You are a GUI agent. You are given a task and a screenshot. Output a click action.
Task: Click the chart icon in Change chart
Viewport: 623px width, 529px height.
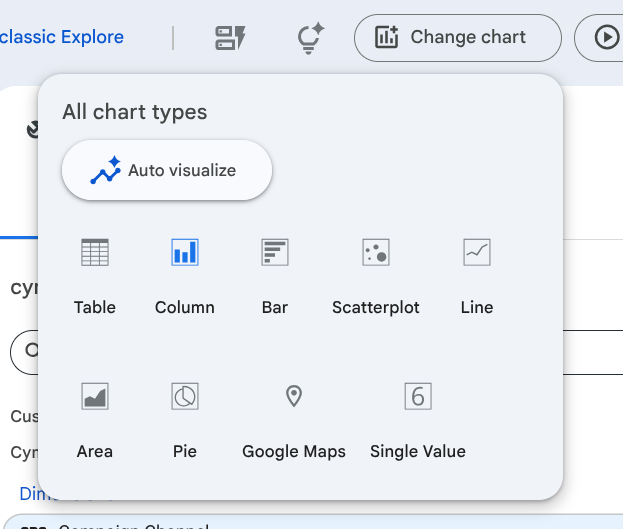tap(386, 38)
